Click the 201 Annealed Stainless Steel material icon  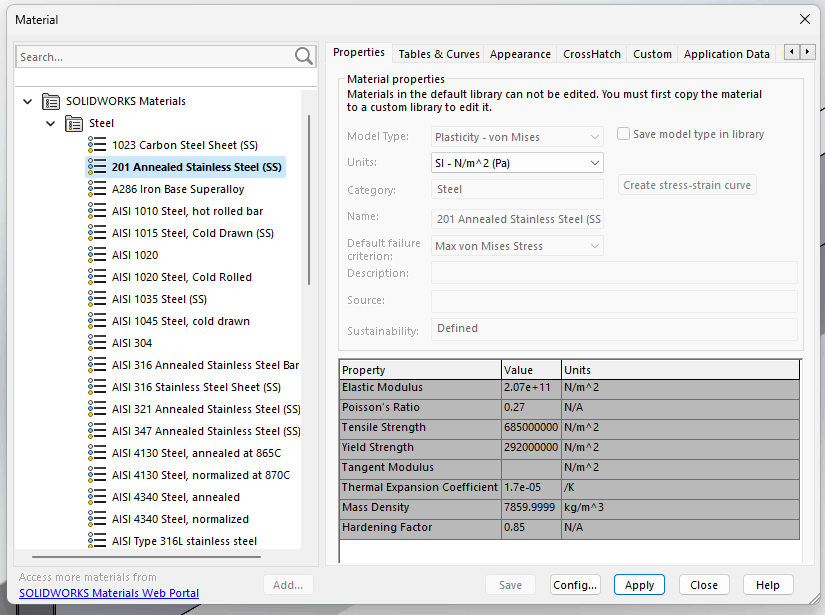click(97, 167)
